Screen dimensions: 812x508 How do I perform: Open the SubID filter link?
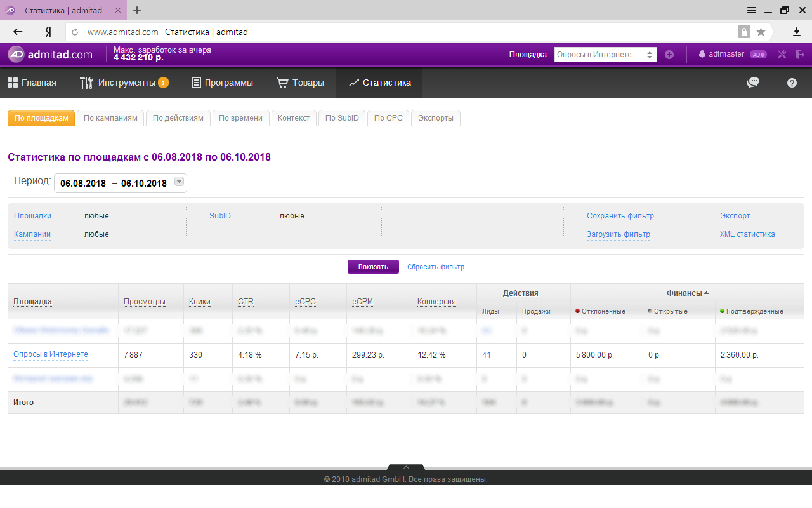(220, 216)
